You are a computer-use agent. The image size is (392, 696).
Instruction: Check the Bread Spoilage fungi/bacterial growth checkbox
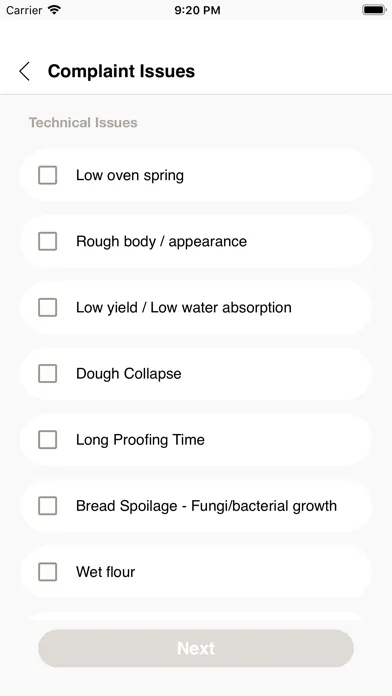click(48, 506)
